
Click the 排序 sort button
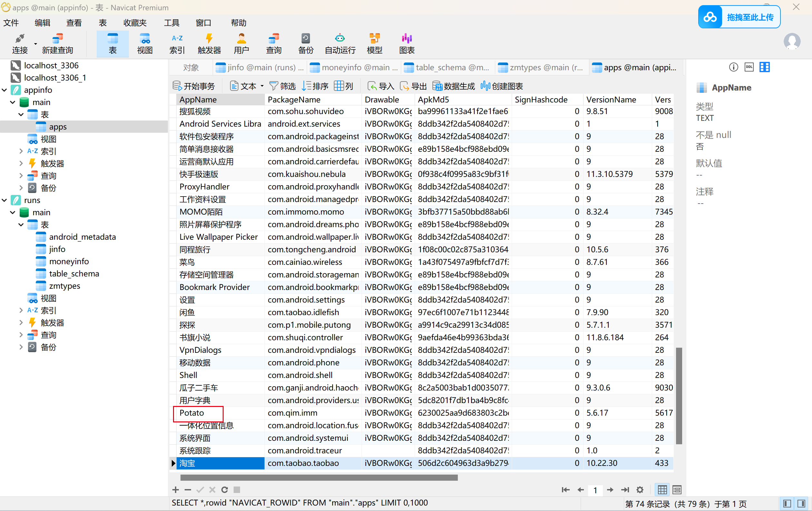(x=315, y=86)
